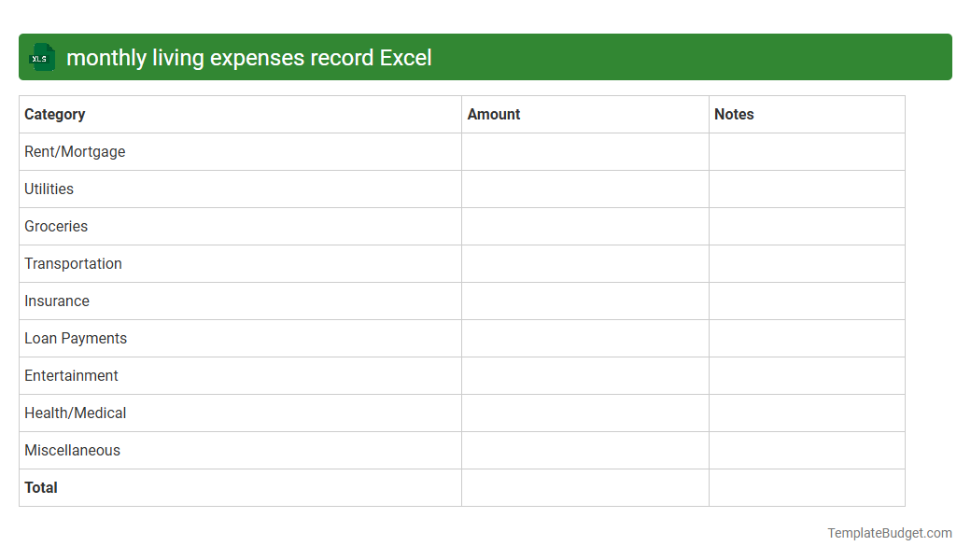This screenshot has height=560, width=971.
Task: Select the Transportation category cell
Action: coord(73,263)
